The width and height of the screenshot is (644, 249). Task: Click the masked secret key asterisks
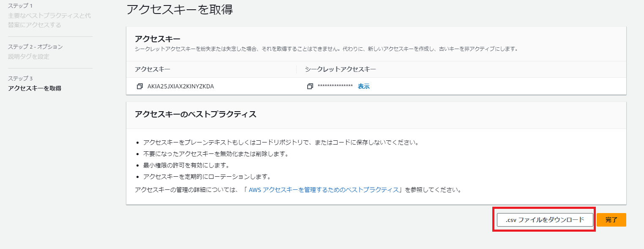[335, 86]
